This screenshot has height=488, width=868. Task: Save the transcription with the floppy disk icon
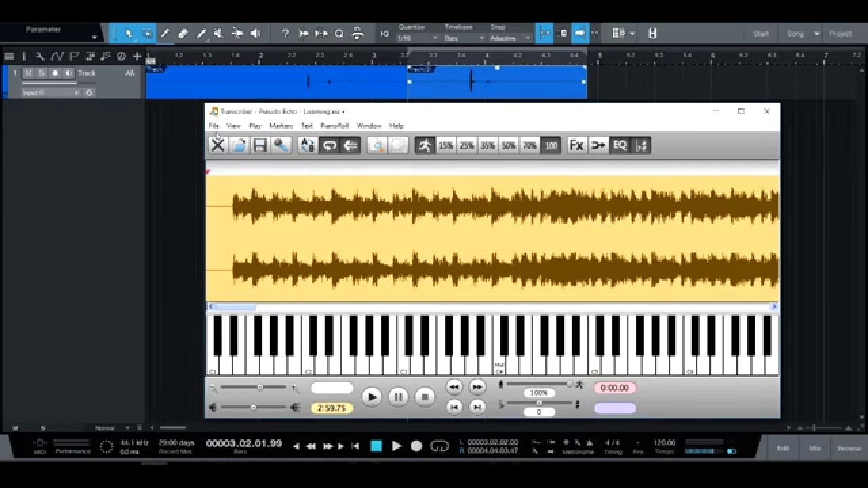[260, 145]
